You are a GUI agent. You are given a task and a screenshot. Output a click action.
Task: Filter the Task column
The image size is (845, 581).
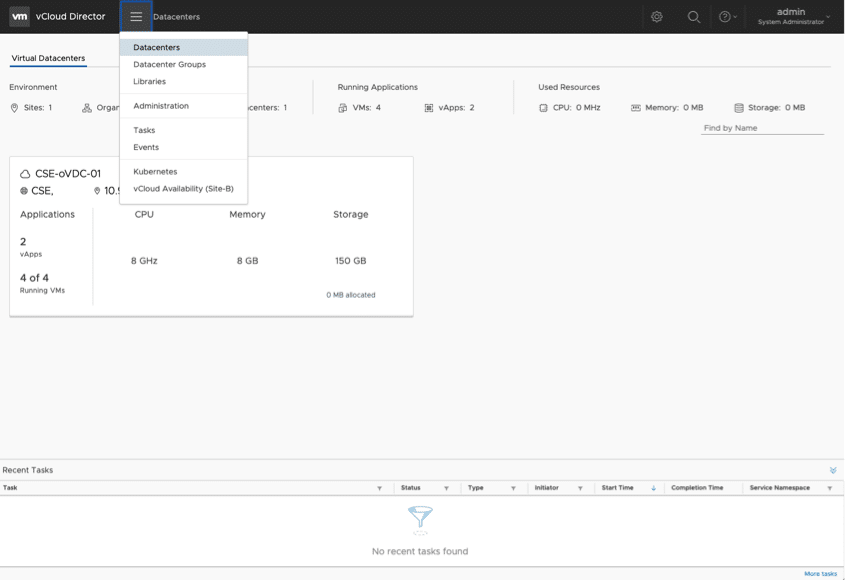point(379,488)
